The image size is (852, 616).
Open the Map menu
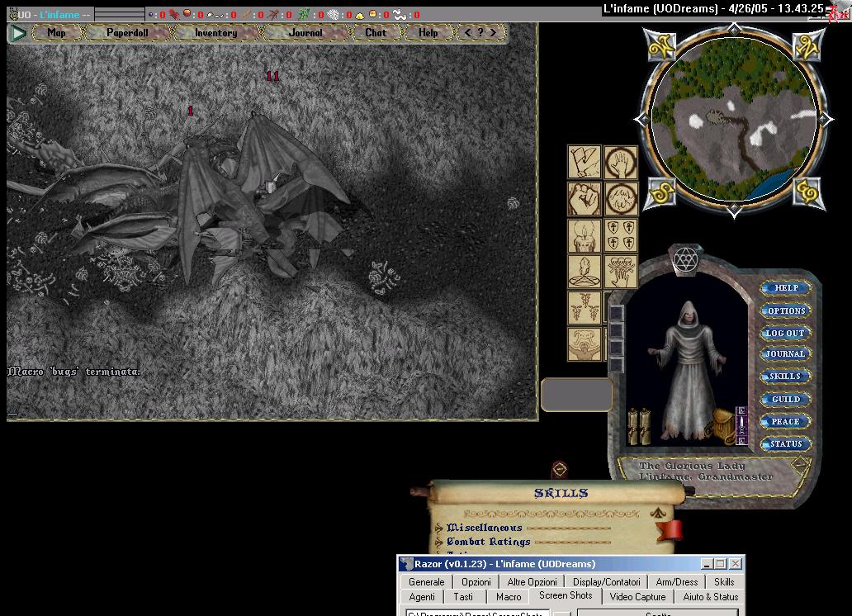pos(56,33)
